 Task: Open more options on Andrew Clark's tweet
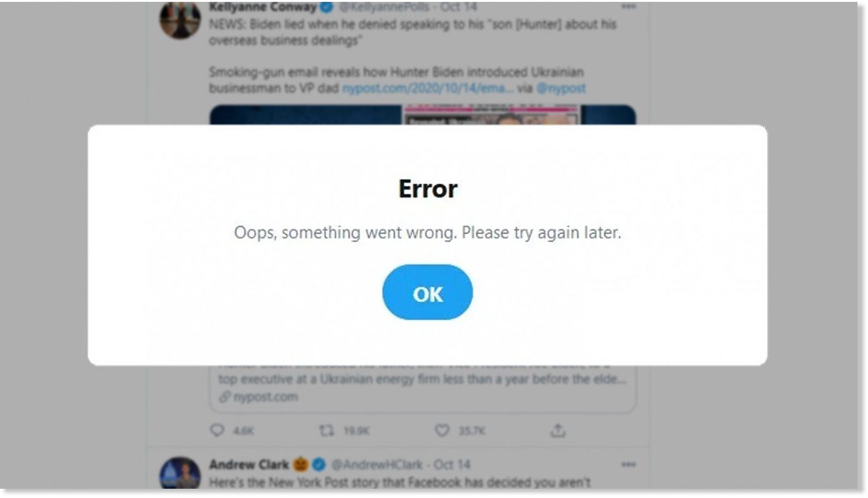pyautogui.click(x=628, y=464)
